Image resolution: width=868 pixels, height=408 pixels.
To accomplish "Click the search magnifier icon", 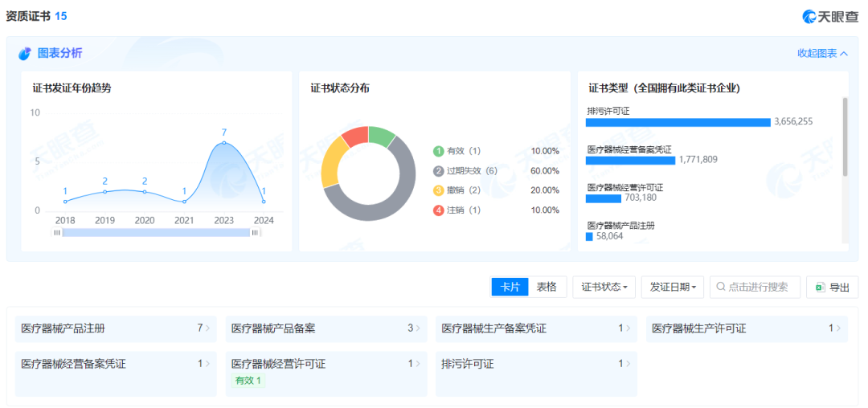I will 720,287.
